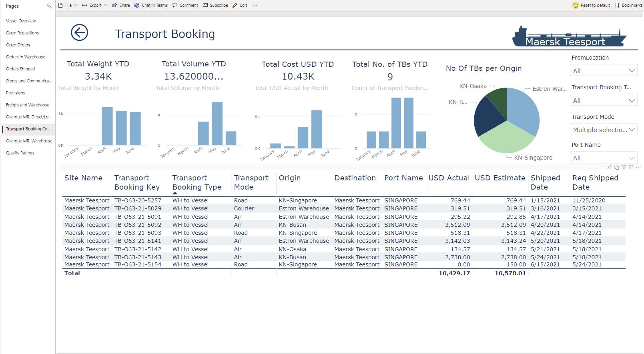Select the Transport Booking Or... page
This screenshot has width=644, height=354.
(28, 129)
